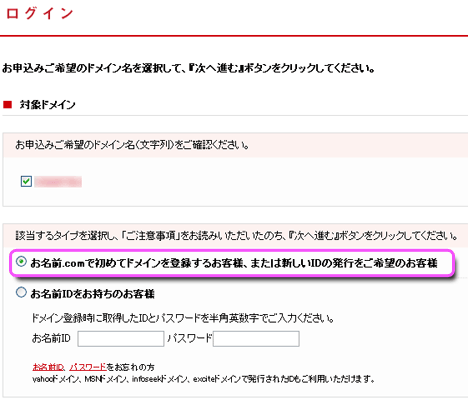This screenshot has width=468, height=400.
Task: Click the ドメイン名(文字列)をご確認ください notice bar
Action: (x=236, y=145)
